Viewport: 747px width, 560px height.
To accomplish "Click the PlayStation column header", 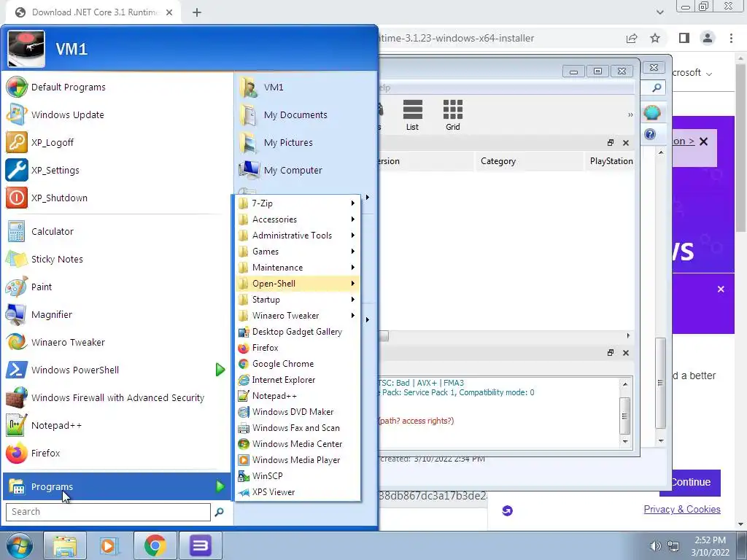I will (611, 161).
